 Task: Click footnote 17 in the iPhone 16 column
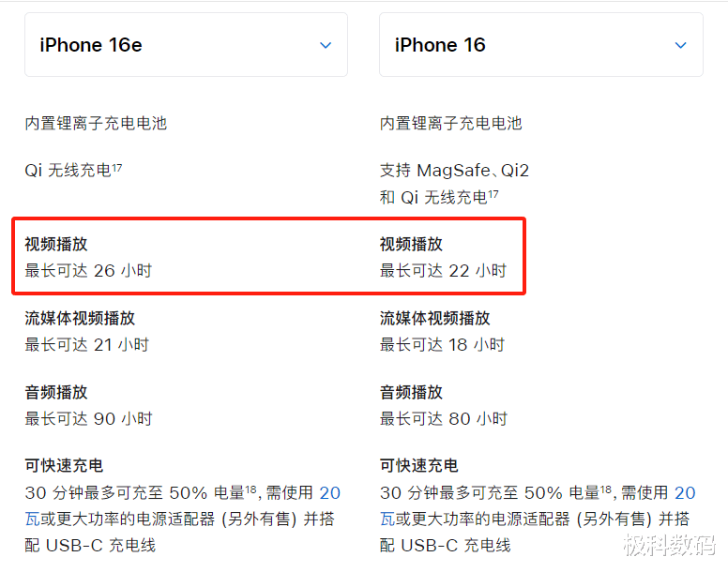(x=493, y=194)
